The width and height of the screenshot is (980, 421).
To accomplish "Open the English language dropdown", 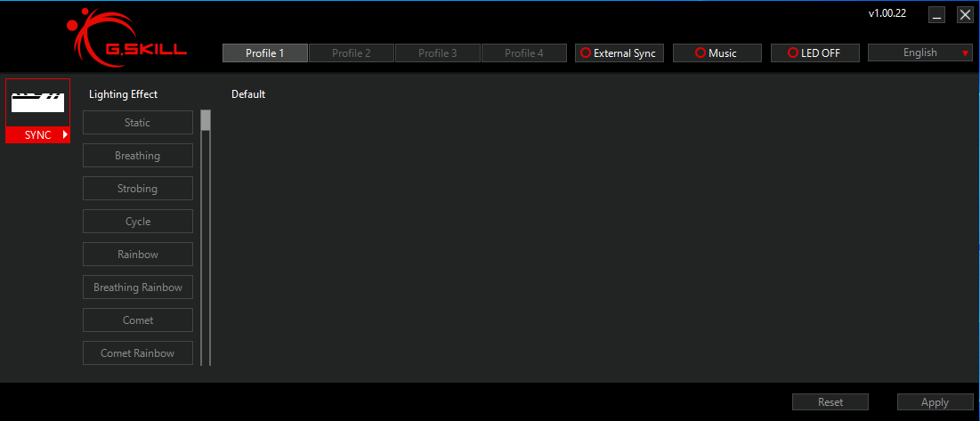I will pos(919,53).
